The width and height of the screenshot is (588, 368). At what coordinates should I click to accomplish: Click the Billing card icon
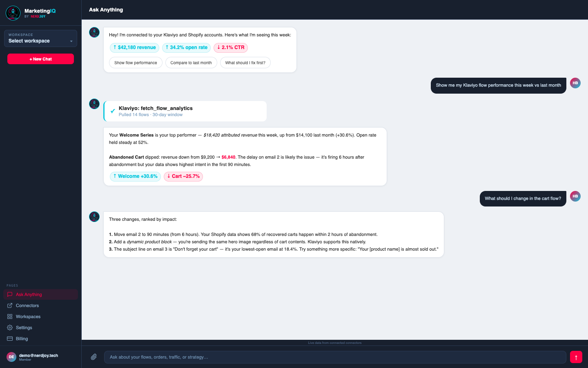(10, 339)
